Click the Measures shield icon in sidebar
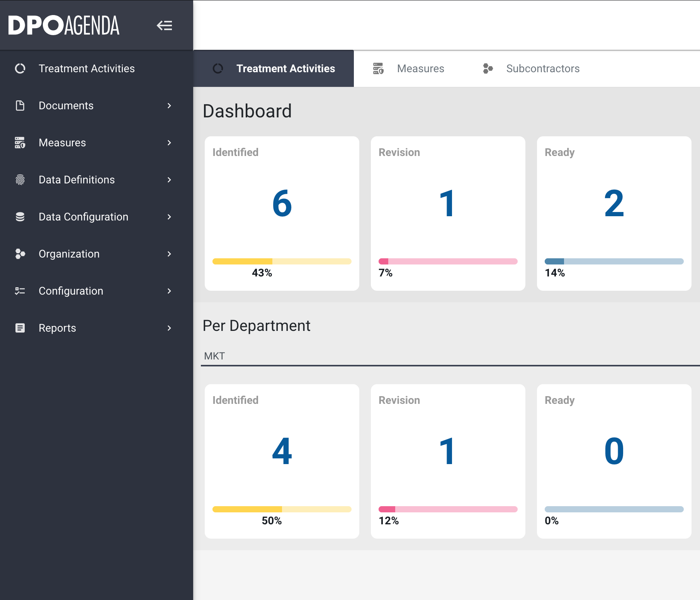Screen dimensions: 700x600 point(20,142)
